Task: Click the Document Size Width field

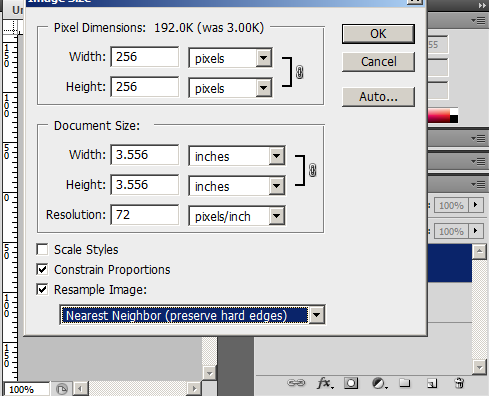Action: click(x=145, y=155)
